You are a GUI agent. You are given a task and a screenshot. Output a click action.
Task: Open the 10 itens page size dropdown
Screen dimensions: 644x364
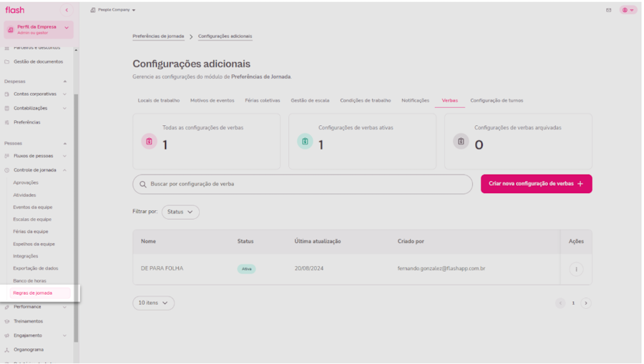pos(153,302)
